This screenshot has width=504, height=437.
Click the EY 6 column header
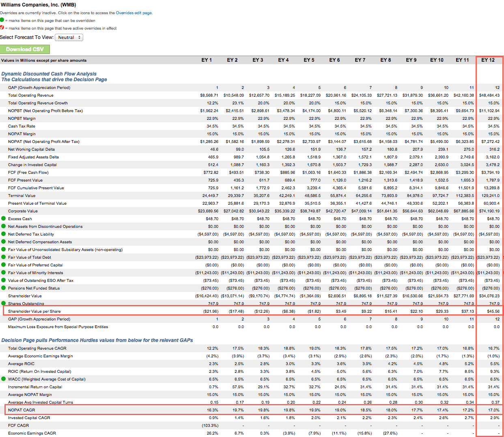[x=334, y=60]
